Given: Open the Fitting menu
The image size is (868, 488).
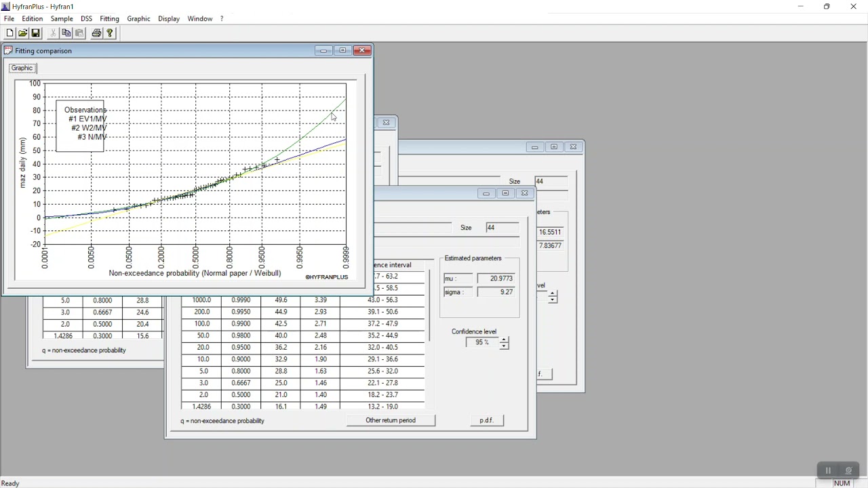Looking at the screenshot, I should 109,19.
